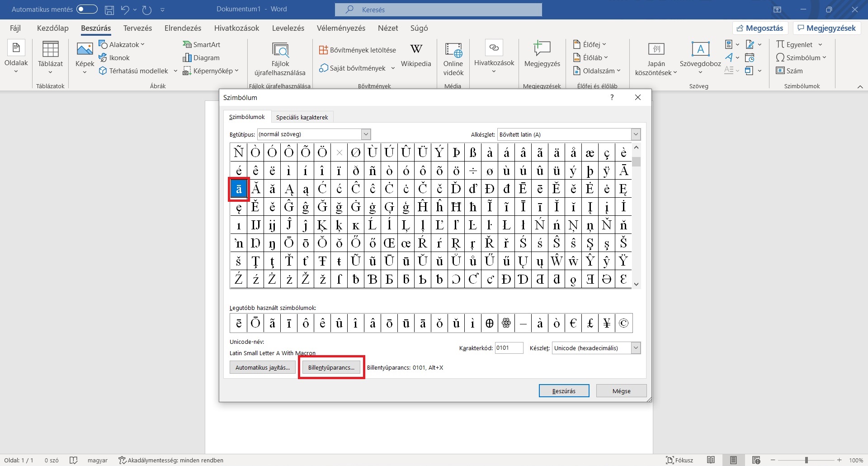Click the Save icon in the title bar
868x466 pixels.
109,10
